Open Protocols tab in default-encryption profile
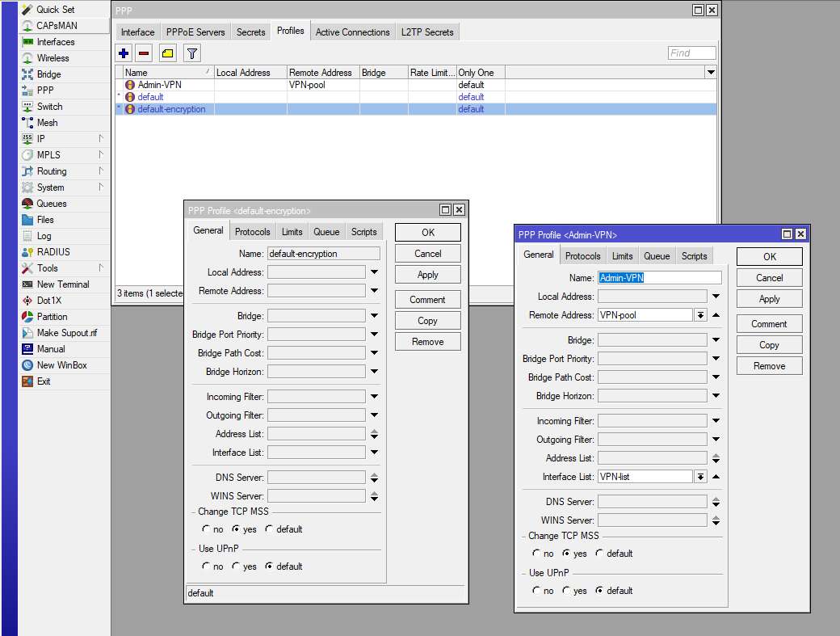The image size is (840, 636). tap(252, 232)
